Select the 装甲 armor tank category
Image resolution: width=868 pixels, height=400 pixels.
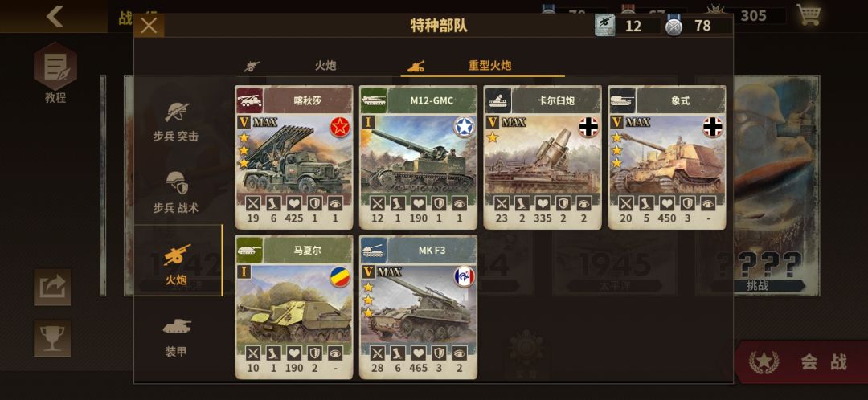pyautogui.click(x=176, y=337)
